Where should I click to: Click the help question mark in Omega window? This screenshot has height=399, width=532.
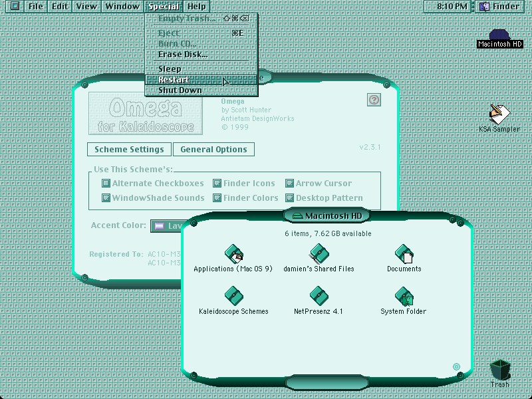[374, 100]
